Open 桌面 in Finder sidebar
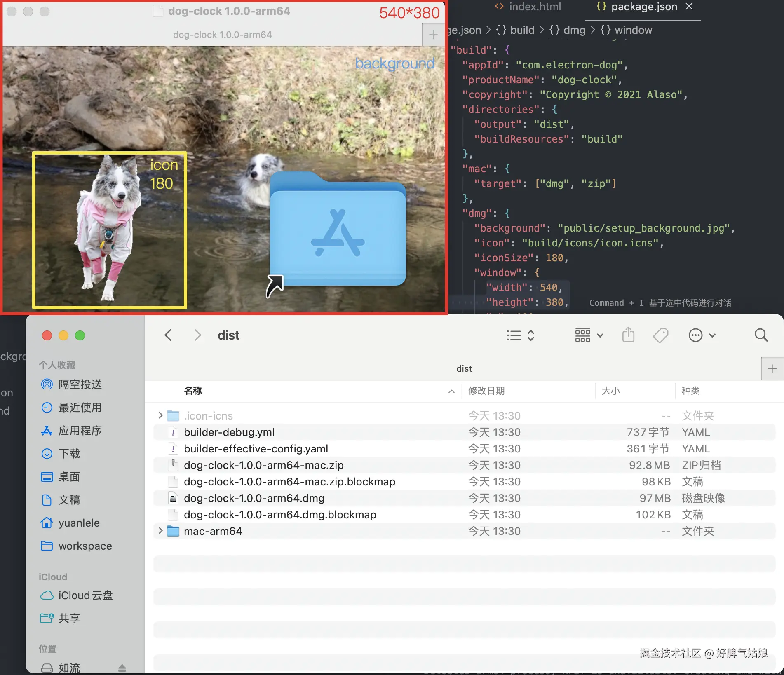 pyautogui.click(x=60, y=477)
